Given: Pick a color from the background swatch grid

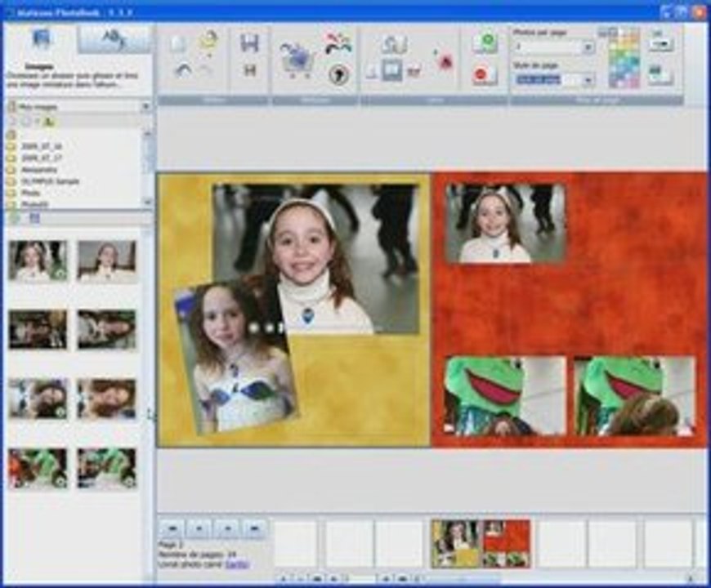Looking at the screenshot, I should tap(624, 59).
